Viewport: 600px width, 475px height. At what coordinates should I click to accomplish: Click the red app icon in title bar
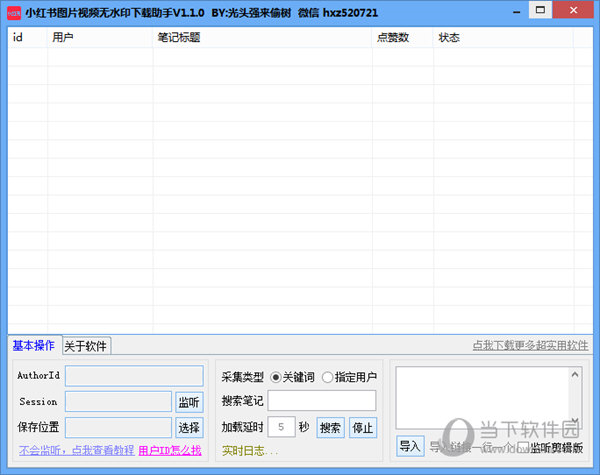click(x=13, y=12)
